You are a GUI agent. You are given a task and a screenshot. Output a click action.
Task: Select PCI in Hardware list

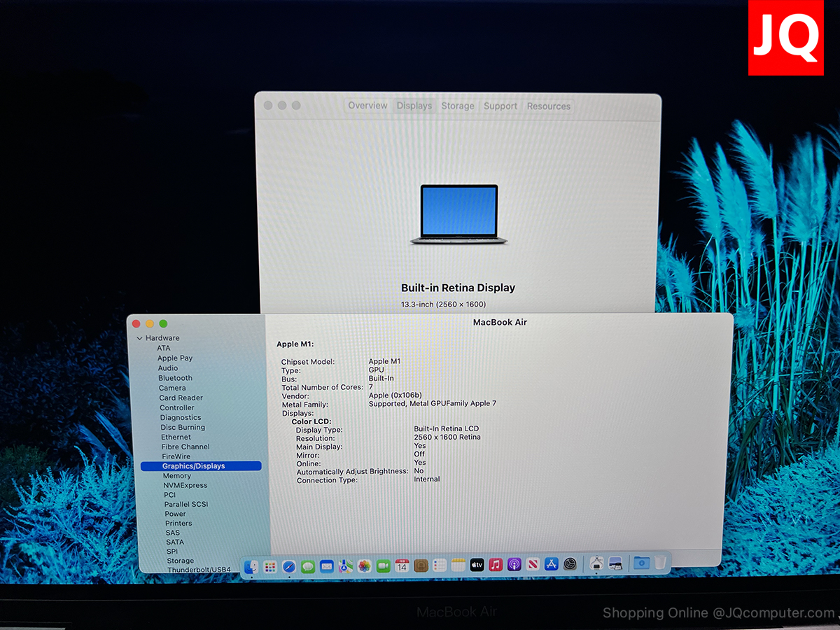(170, 495)
